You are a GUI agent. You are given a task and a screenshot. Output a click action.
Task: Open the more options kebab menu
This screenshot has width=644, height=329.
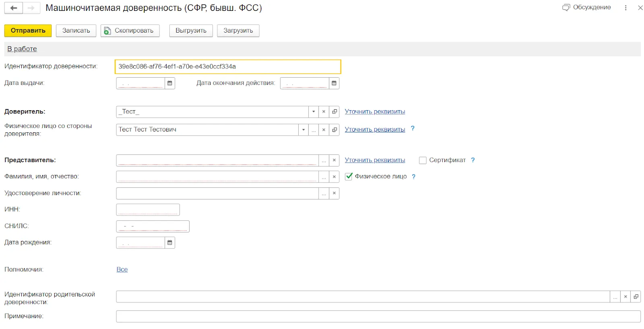pyautogui.click(x=625, y=8)
